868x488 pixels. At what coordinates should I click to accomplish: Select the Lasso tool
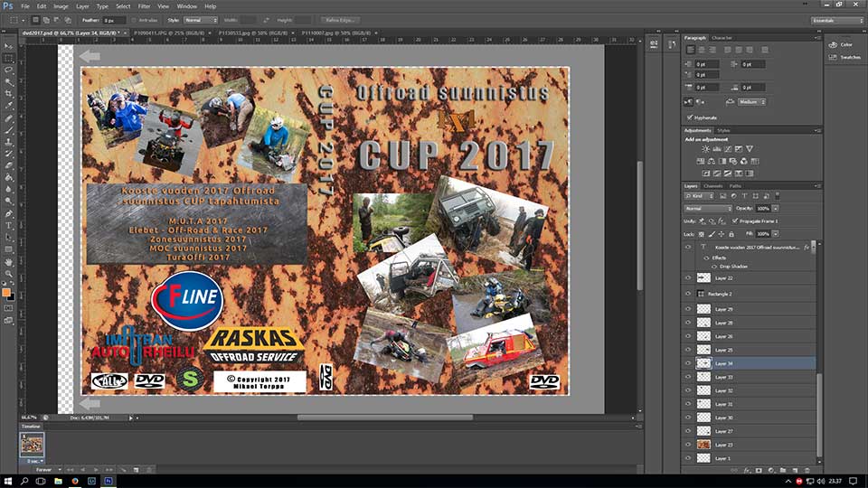click(9, 70)
